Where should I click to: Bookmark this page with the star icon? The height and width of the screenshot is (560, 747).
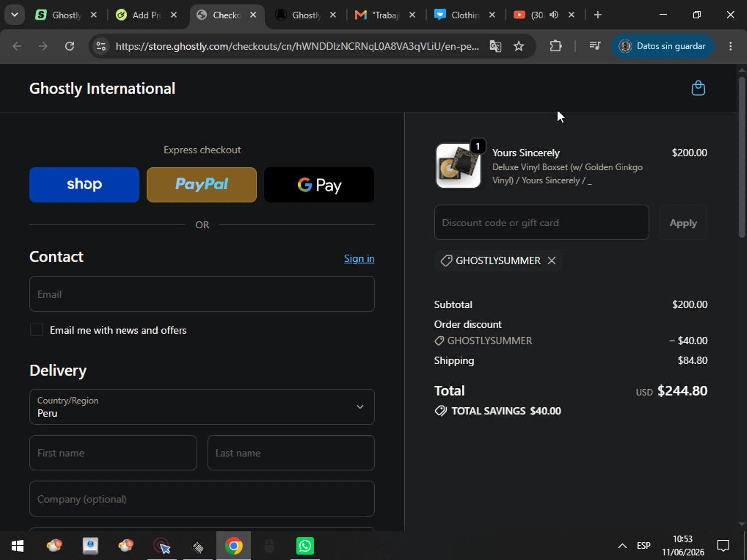(519, 46)
